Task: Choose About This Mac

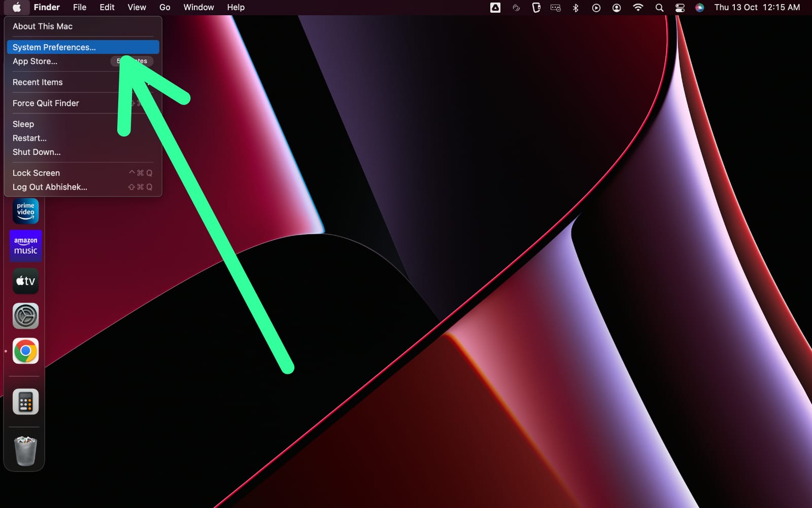Action: [42, 26]
